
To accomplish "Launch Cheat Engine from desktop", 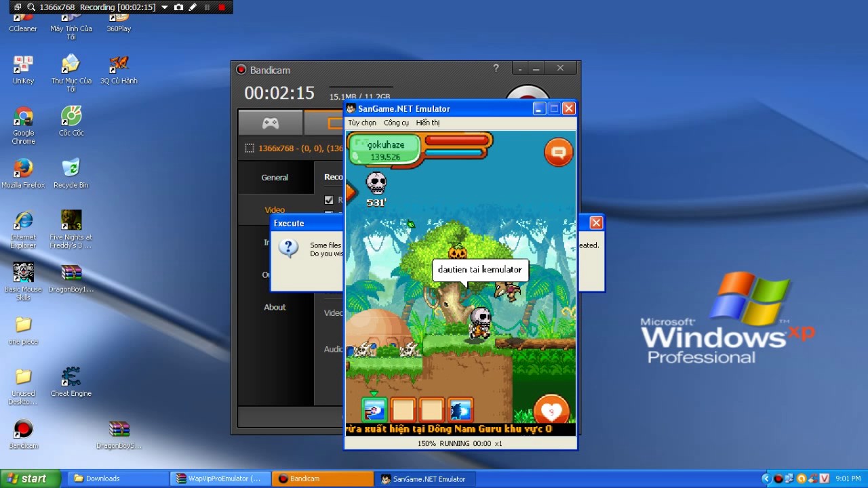I will [71, 382].
